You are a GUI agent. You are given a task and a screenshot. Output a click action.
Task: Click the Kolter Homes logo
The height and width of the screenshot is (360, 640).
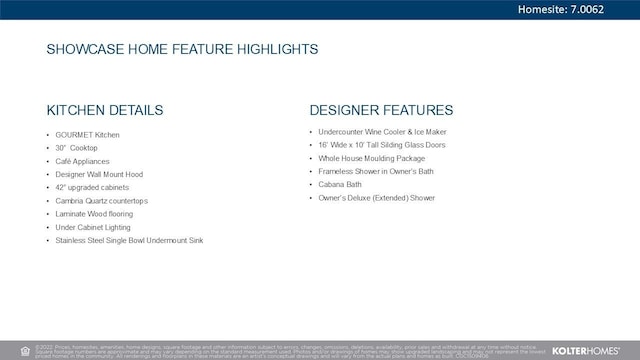pos(586,351)
